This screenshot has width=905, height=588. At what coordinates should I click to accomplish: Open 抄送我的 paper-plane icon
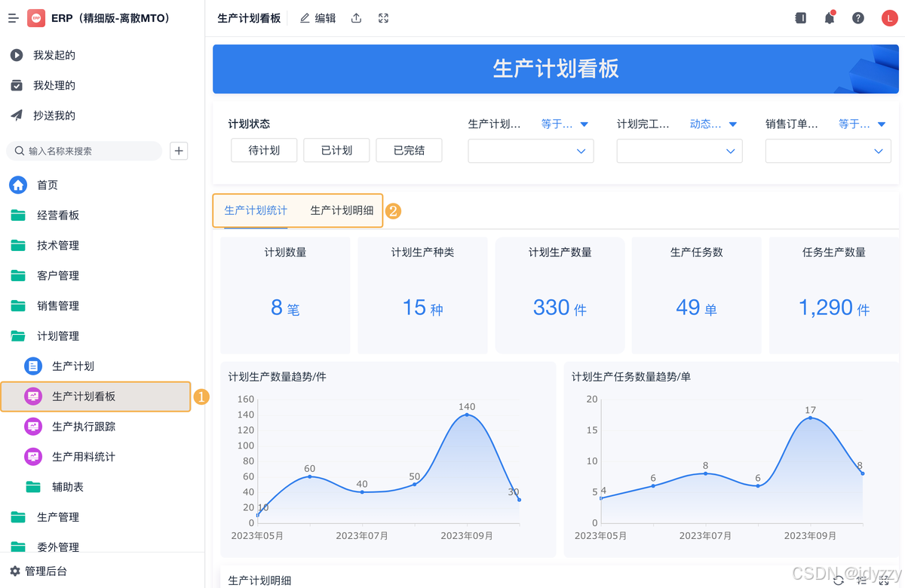[x=17, y=115]
